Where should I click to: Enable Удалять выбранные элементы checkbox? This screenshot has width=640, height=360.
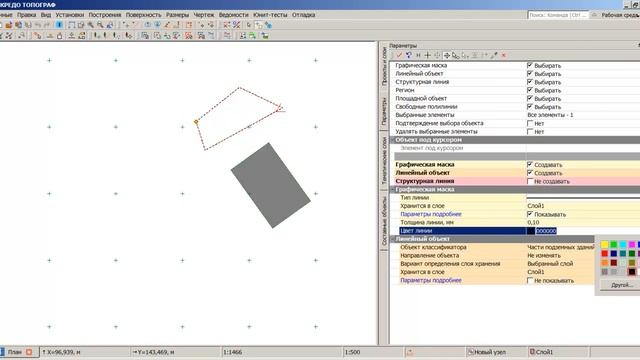click(x=530, y=131)
